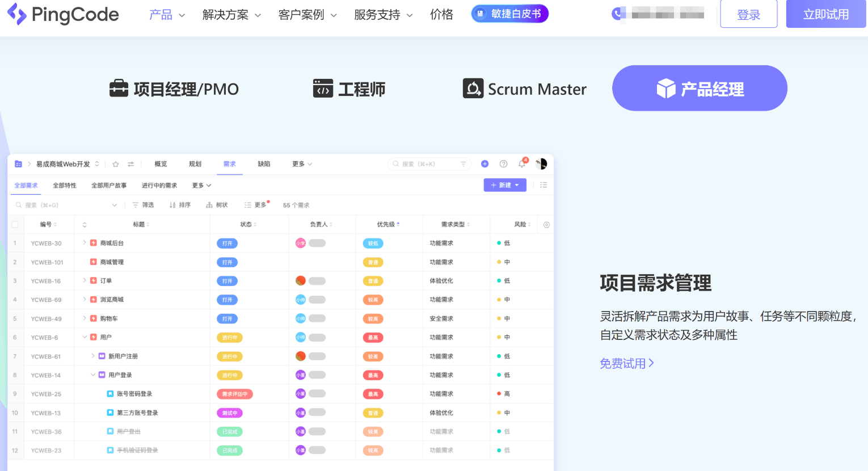Open the 解决方案 dropdown menu
Viewport: 868px width, 471px height.
(232, 15)
